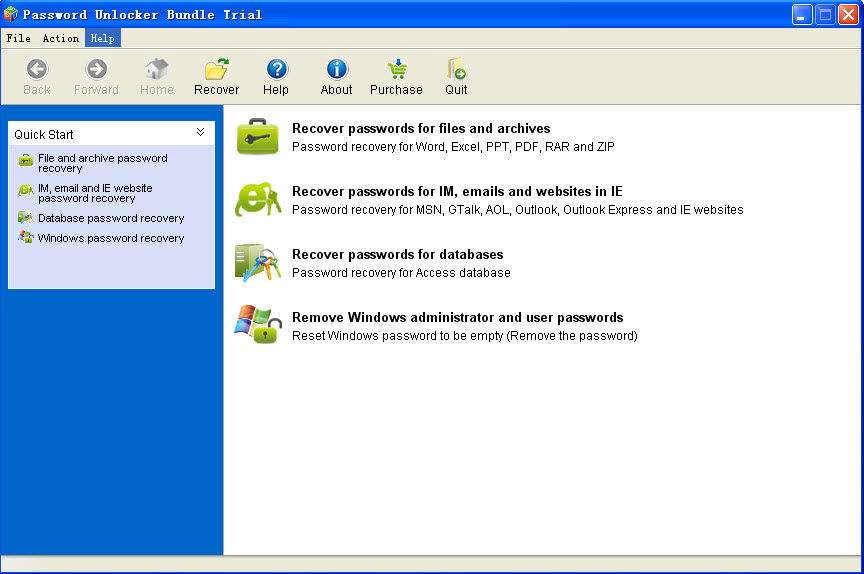864x574 pixels.
Task: Click the Windows logo padlock icon
Action: coord(258,325)
